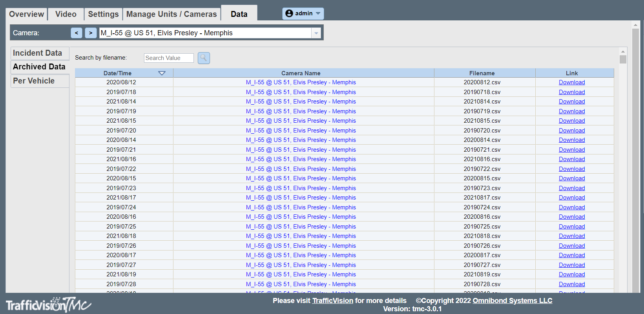This screenshot has width=644, height=314.
Task: Download the 20190718.csv file
Action: 572,92
